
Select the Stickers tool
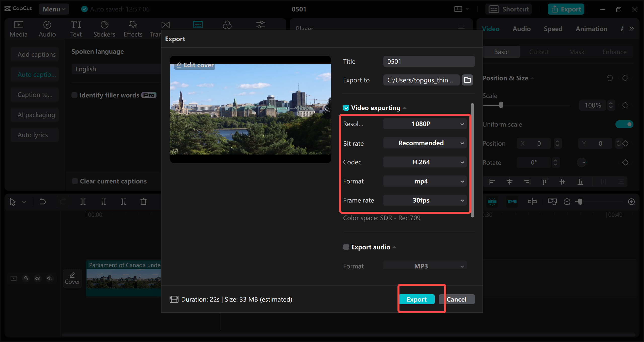[x=104, y=28]
